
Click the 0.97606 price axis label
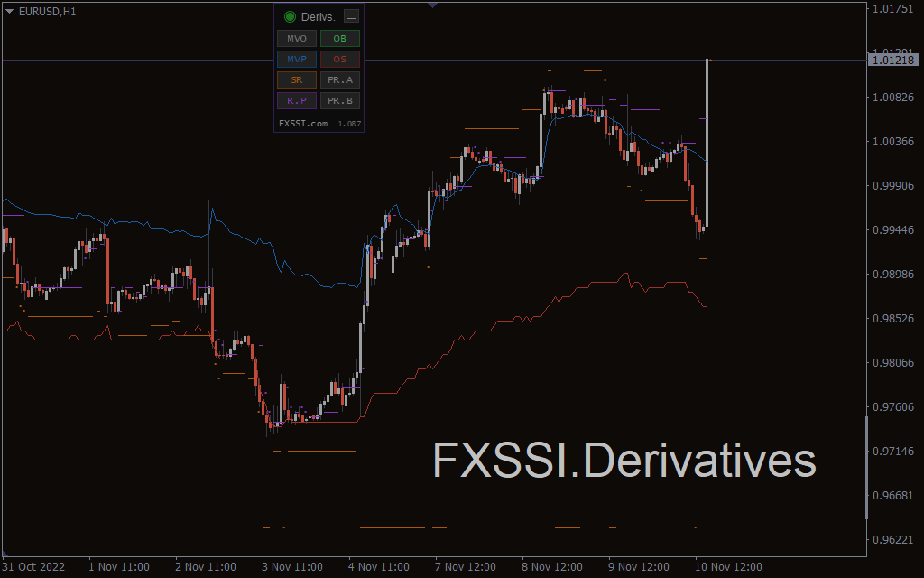click(x=893, y=406)
